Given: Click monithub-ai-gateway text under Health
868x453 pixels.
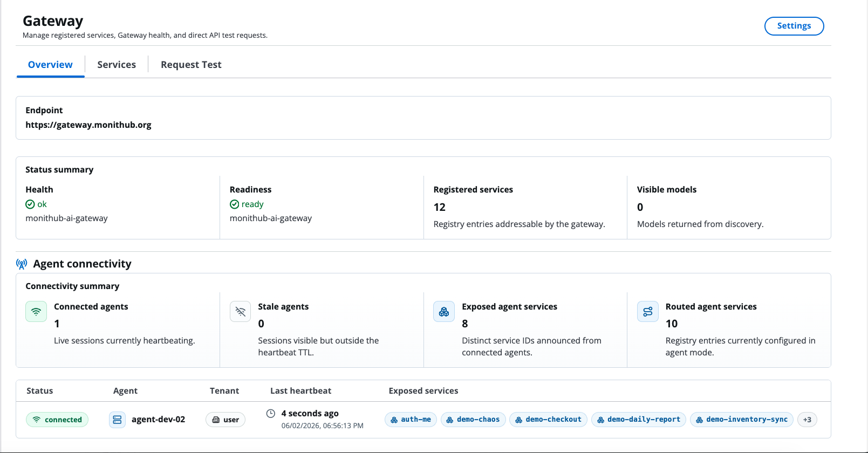Looking at the screenshot, I should tap(67, 218).
